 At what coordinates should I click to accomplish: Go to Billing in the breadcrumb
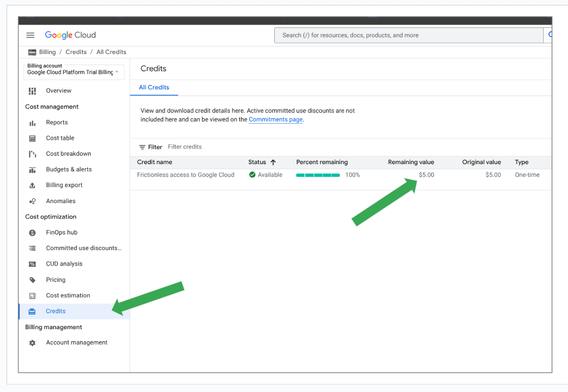click(x=47, y=52)
